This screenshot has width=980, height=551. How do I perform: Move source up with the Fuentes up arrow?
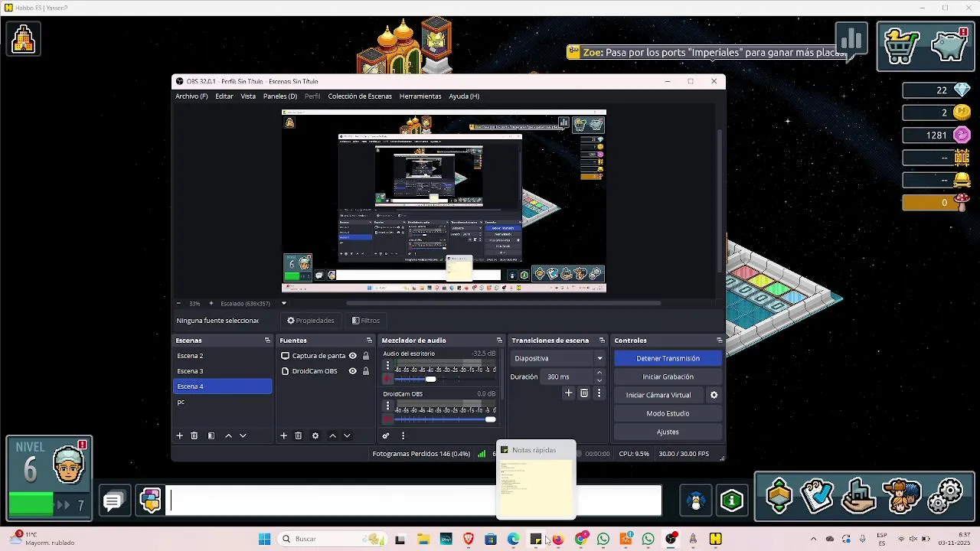[x=332, y=435]
